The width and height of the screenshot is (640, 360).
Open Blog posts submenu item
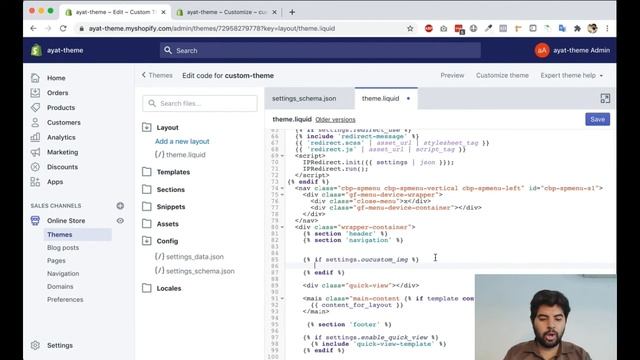63,247
